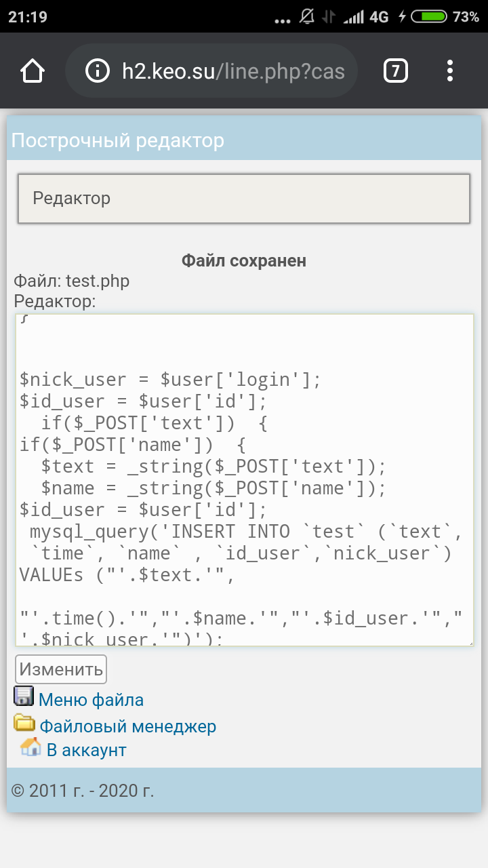488x868 pixels.
Task: Click the house icon for account
Action: (x=31, y=747)
